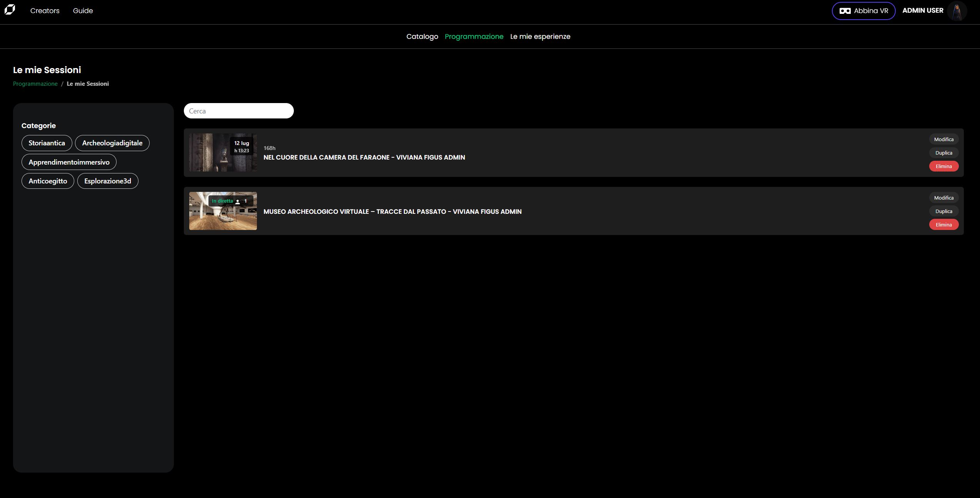Enable the Archeologiadigitale filter chip
The image size is (980, 498).
[x=112, y=143]
